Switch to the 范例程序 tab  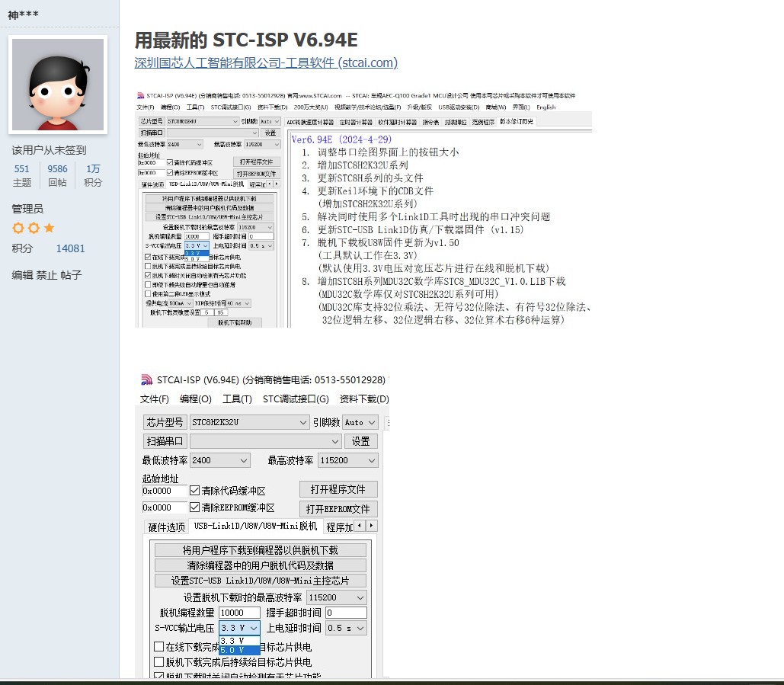(x=483, y=122)
